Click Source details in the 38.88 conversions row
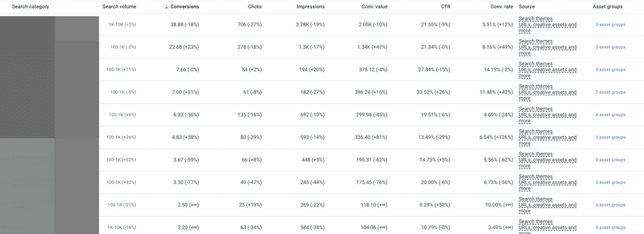 click(x=547, y=24)
